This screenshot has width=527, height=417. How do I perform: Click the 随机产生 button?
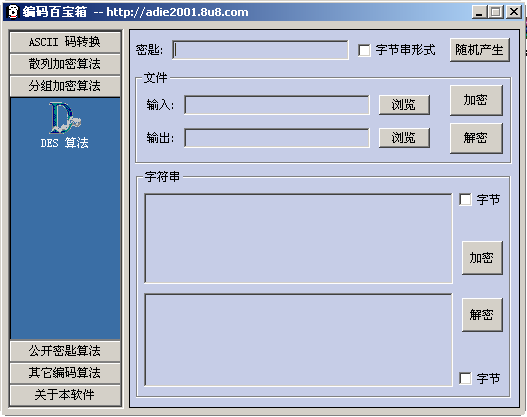click(x=480, y=50)
